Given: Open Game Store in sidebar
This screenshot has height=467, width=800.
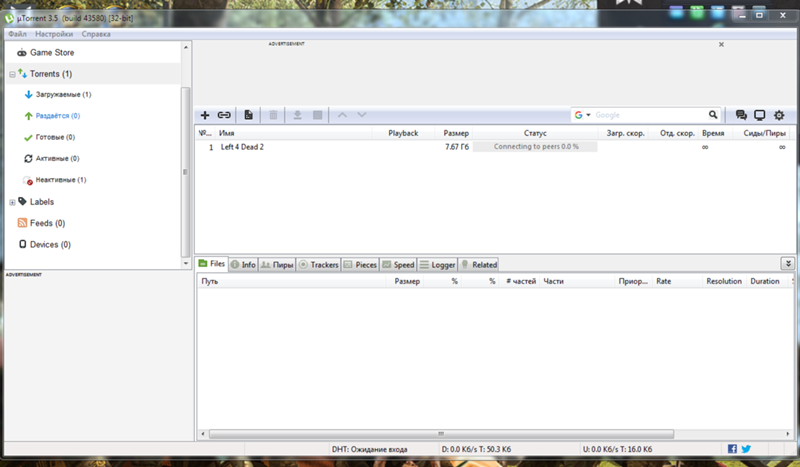Looking at the screenshot, I should (x=52, y=53).
